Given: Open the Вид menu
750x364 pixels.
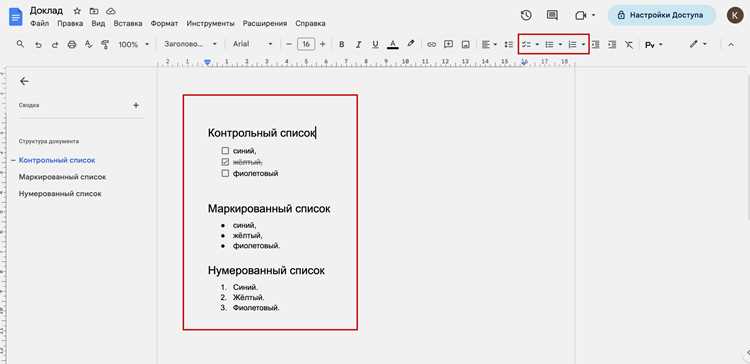Looking at the screenshot, I should coord(98,23).
